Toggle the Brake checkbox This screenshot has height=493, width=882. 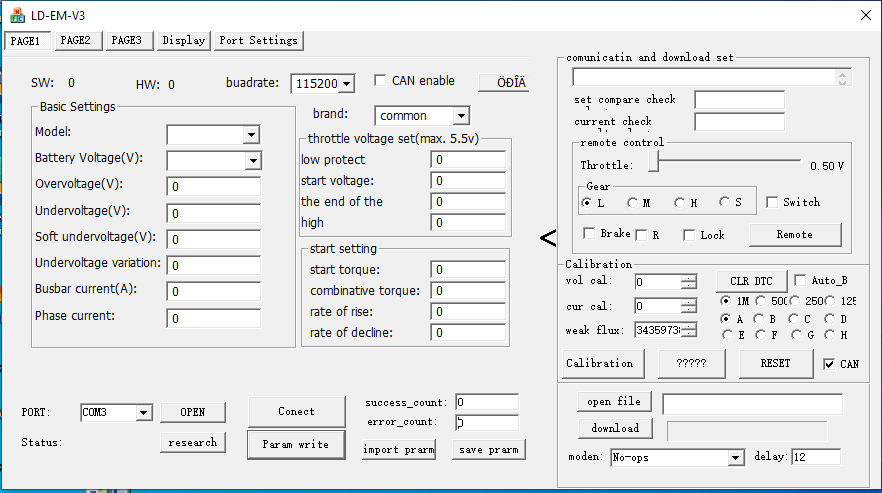point(590,234)
